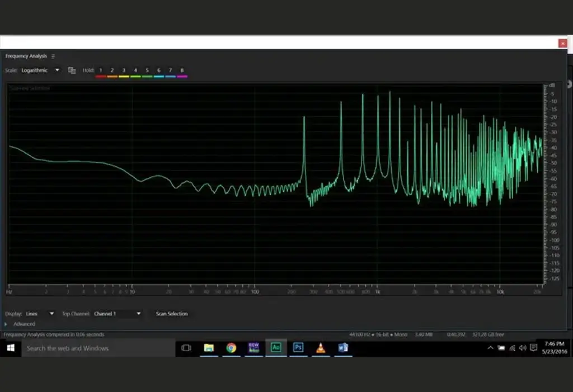
Task: Click the 321.28 GB free status text
Action: coord(488,334)
